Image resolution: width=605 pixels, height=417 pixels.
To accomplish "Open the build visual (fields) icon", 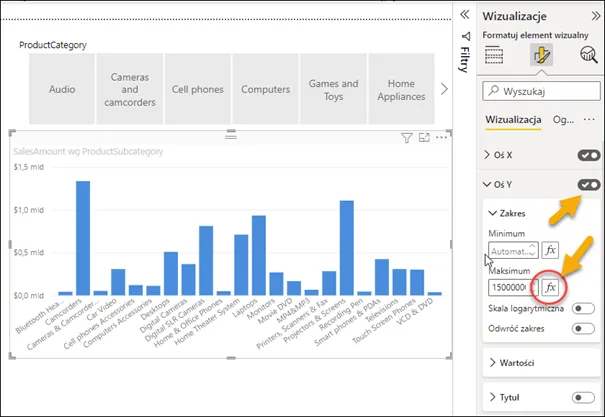I will pos(494,56).
